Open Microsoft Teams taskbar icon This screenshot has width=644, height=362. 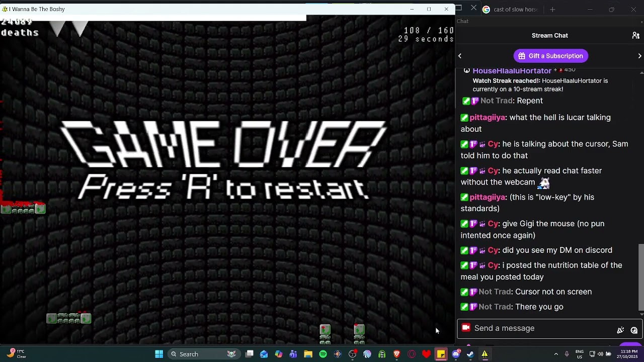point(293,354)
